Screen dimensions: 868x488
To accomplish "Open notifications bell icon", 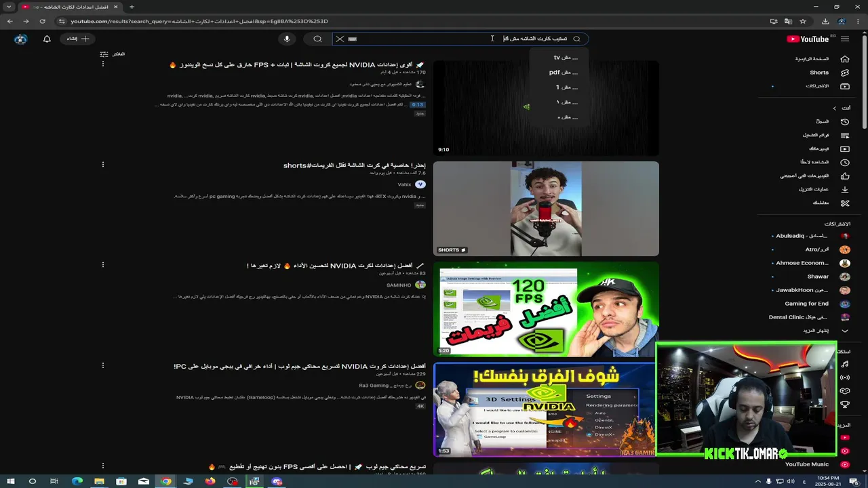I will point(47,39).
